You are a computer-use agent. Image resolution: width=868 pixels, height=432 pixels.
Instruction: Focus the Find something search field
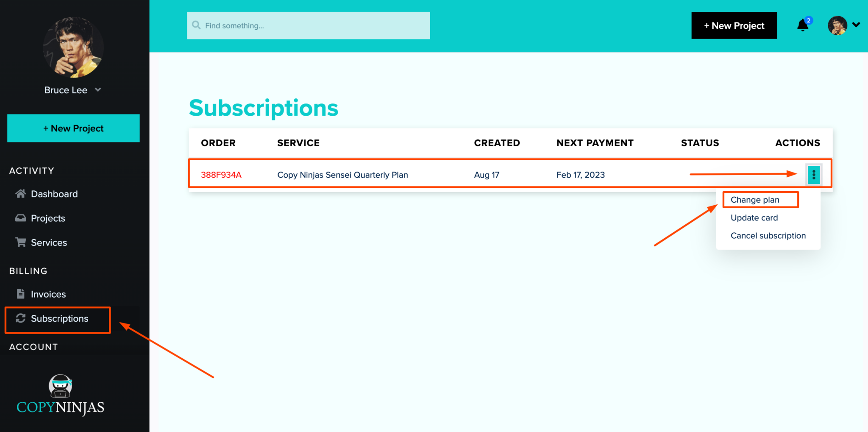308,25
